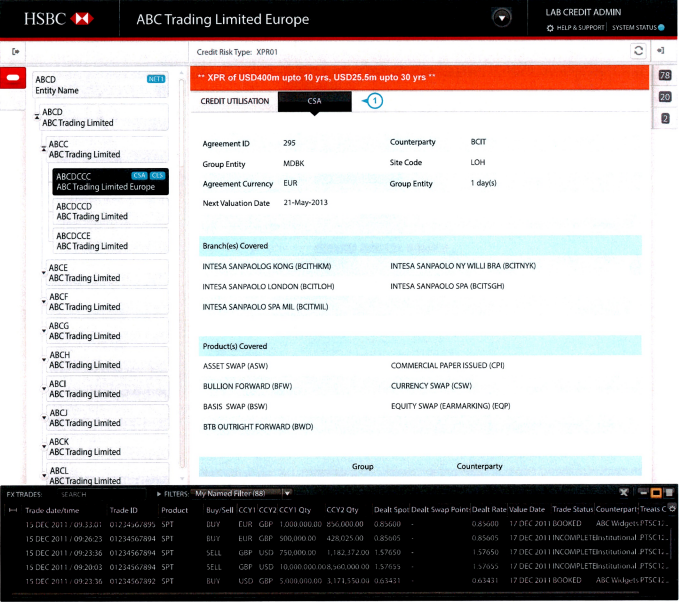Click the refresh icon near Credit Risk Type
The height and width of the screenshot is (602, 679).
click(637, 50)
